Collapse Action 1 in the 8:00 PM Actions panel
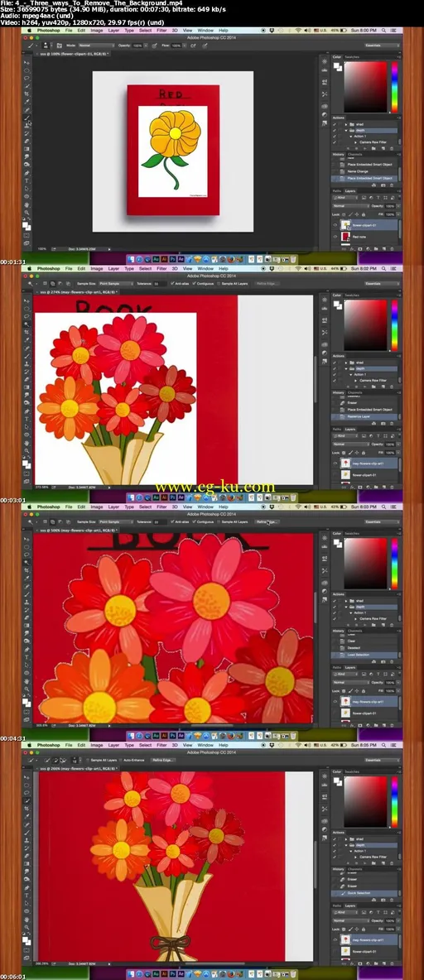The image size is (424, 980). click(x=351, y=137)
